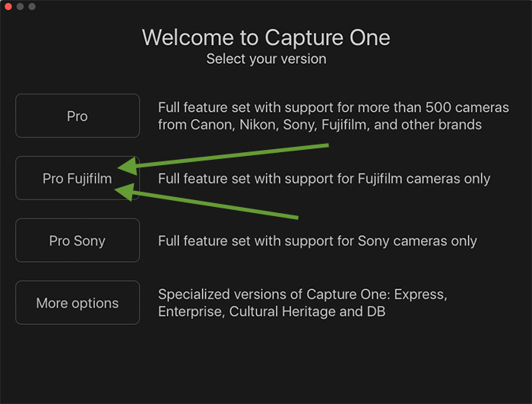Click the word Express in the description
This screenshot has height=404, width=532.
point(421,294)
